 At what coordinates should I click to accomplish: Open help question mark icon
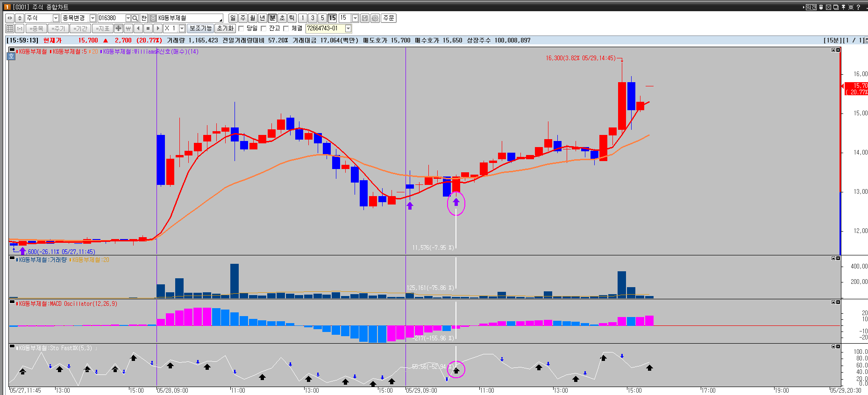858,7
